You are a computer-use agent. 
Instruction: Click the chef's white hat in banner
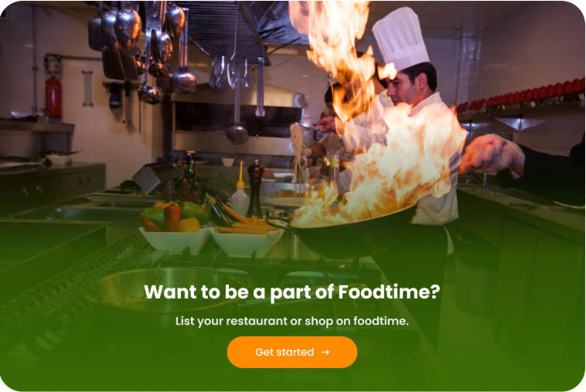400,39
